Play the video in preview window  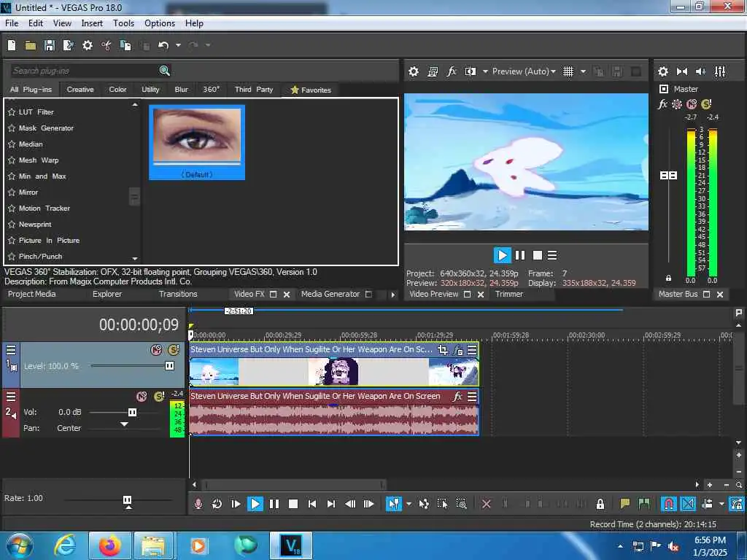click(502, 255)
